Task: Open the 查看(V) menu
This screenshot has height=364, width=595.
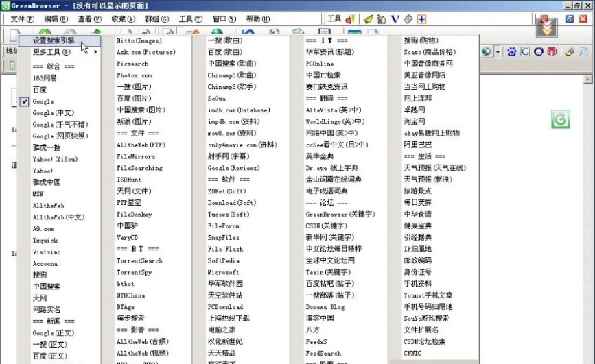Action: click(x=89, y=19)
